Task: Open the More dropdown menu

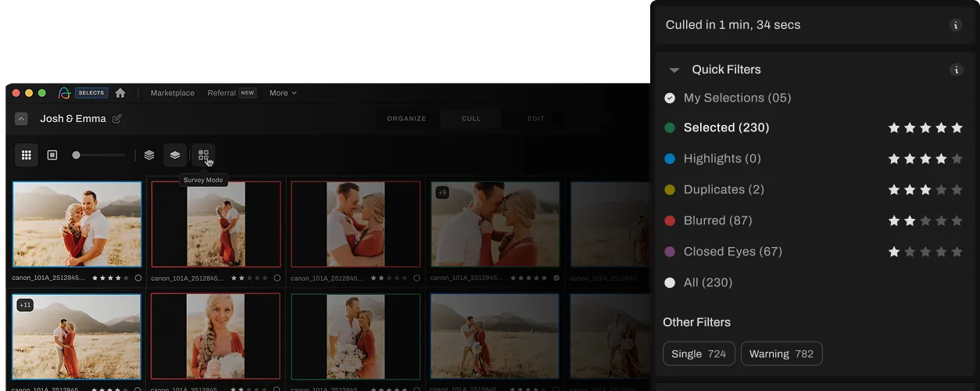Action: coord(283,93)
